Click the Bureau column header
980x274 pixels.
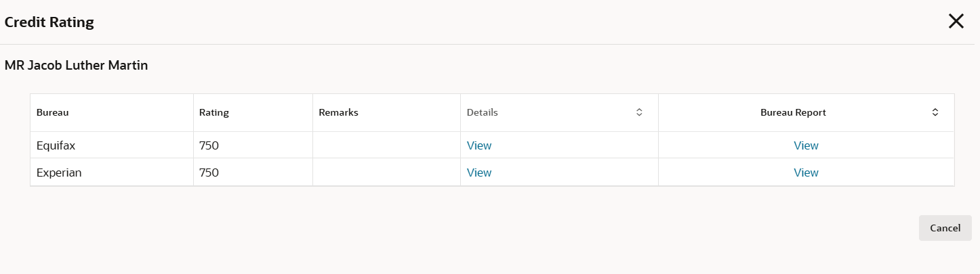(x=53, y=113)
